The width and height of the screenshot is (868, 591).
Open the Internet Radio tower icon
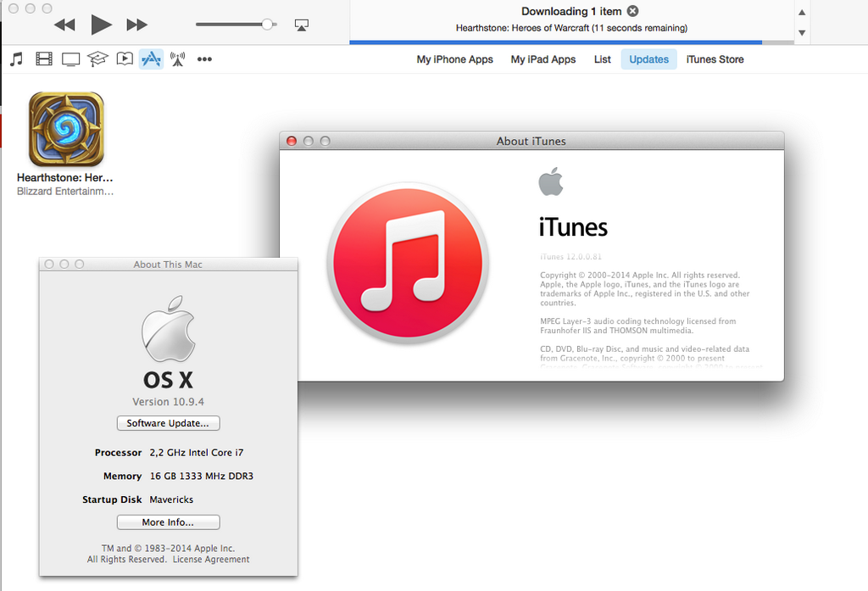[x=178, y=59]
